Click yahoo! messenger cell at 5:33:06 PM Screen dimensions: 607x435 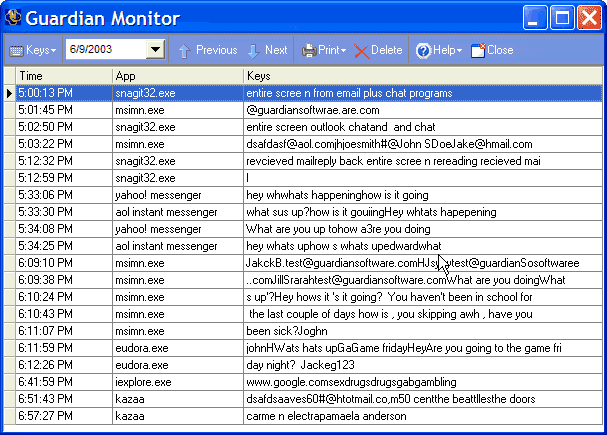pyautogui.click(x=178, y=195)
